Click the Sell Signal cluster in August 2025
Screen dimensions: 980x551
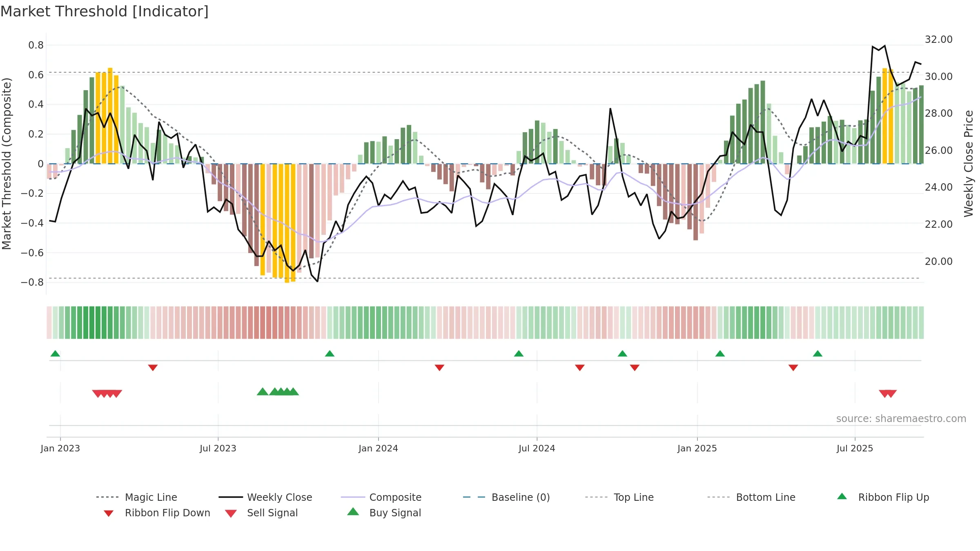[888, 393]
